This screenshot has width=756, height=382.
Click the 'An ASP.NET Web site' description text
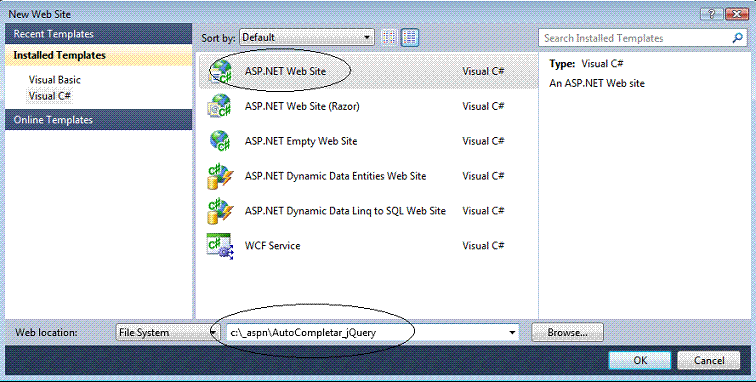point(597,83)
